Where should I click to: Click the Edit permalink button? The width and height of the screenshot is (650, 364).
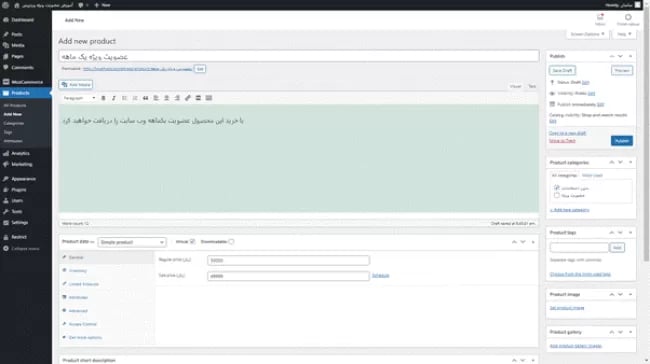pyautogui.click(x=200, y=69)
